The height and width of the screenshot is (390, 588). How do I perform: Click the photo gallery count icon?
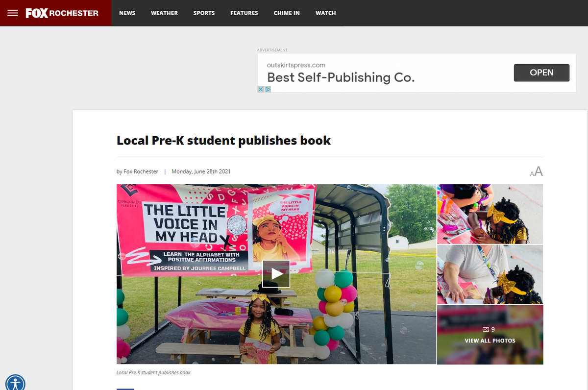[486, 329]
